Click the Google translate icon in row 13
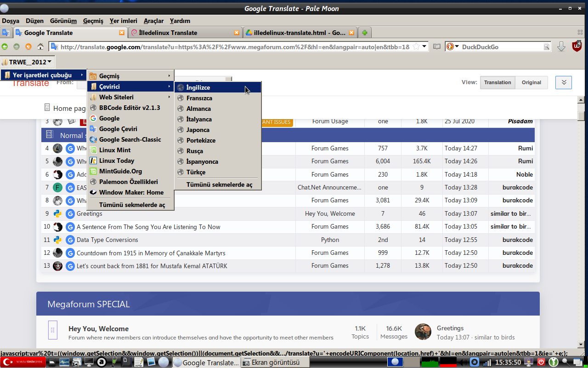 click(x=70, y=266)
